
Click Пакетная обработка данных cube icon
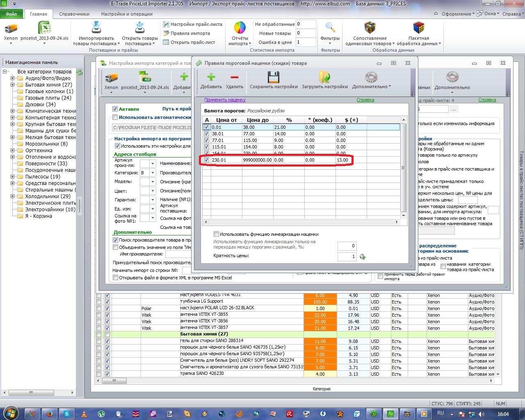click(418, 27)
